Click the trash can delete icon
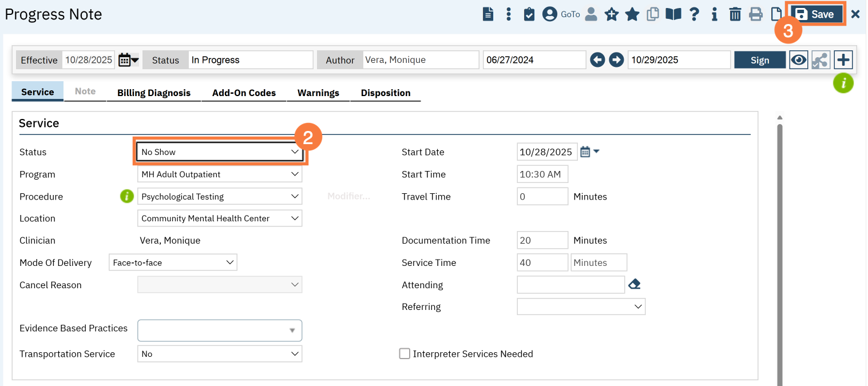This screenshot has height=386, width=868. 735,14
